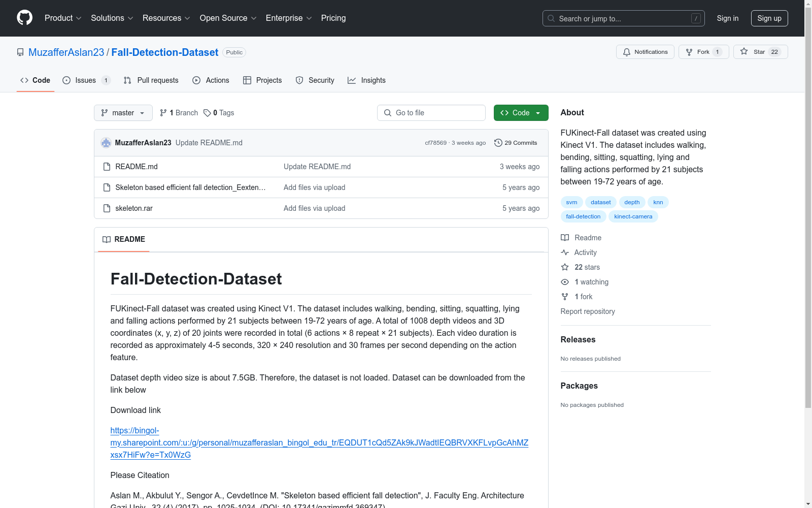Image resolution: width=812 pixels, height=508 pixels.
Task: Switch to the Security tab
Action: point(315,80)
